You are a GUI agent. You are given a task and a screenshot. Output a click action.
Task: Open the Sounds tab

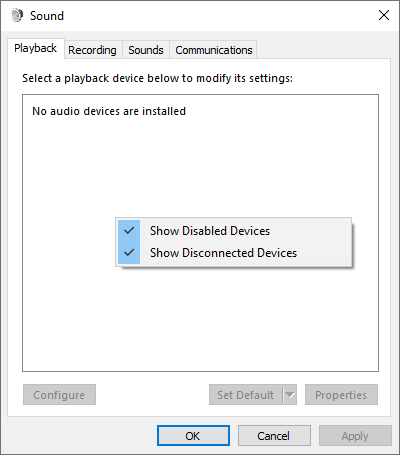point(146,50)
